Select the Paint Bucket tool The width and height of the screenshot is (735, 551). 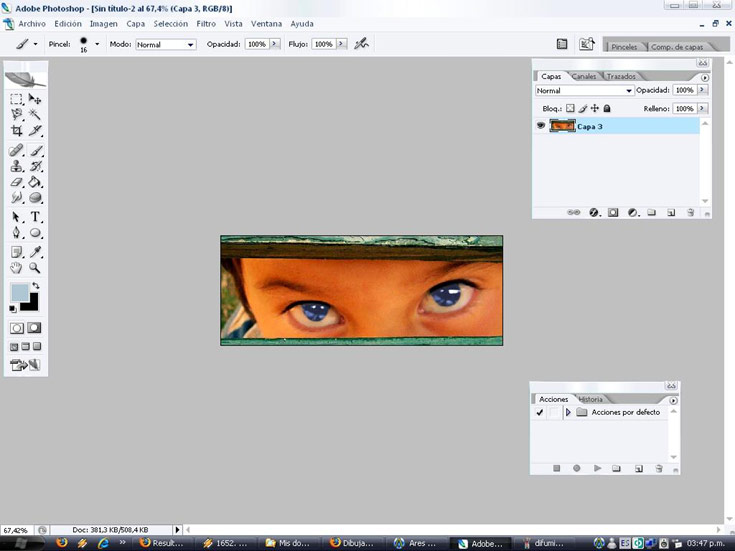pos(35,182)
